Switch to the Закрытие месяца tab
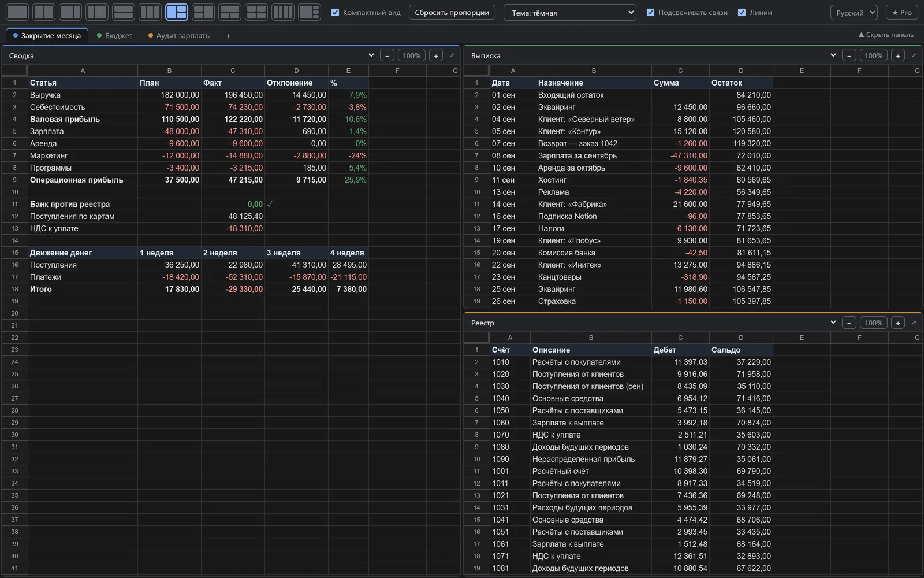 47,36
